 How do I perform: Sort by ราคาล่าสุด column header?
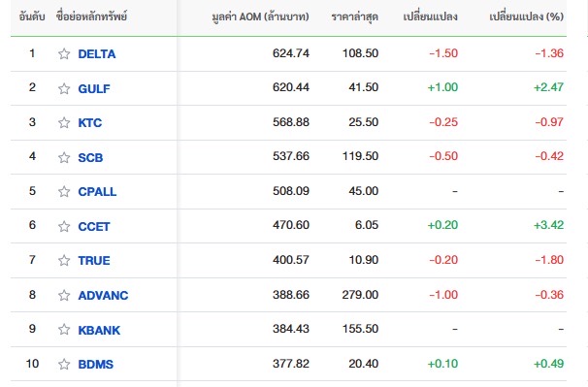tap(355, 16)
